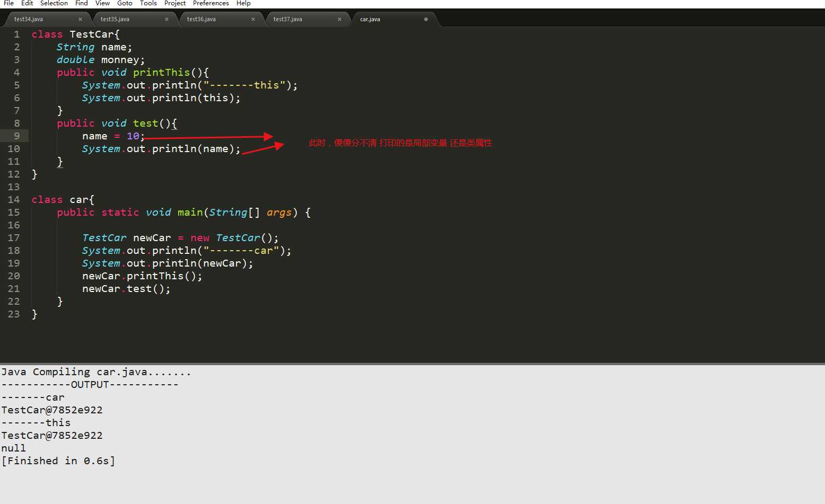
Task: Open the Help menu
Action: (243, 3)
